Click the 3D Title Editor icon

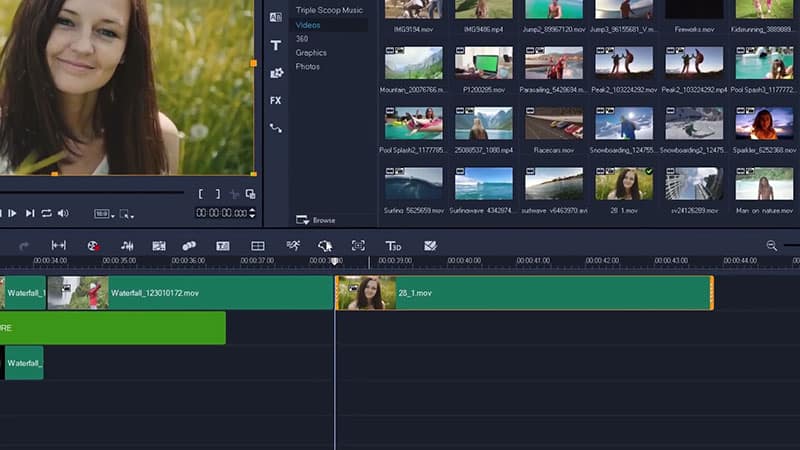coord(393,246)
